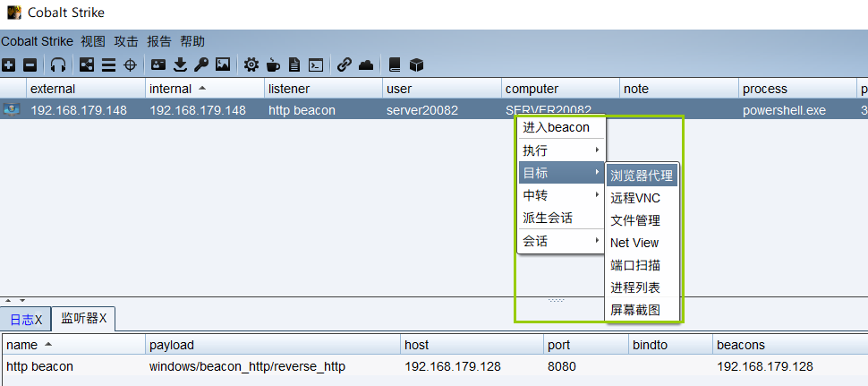Open 帮助 menu

tap(192, 41)
